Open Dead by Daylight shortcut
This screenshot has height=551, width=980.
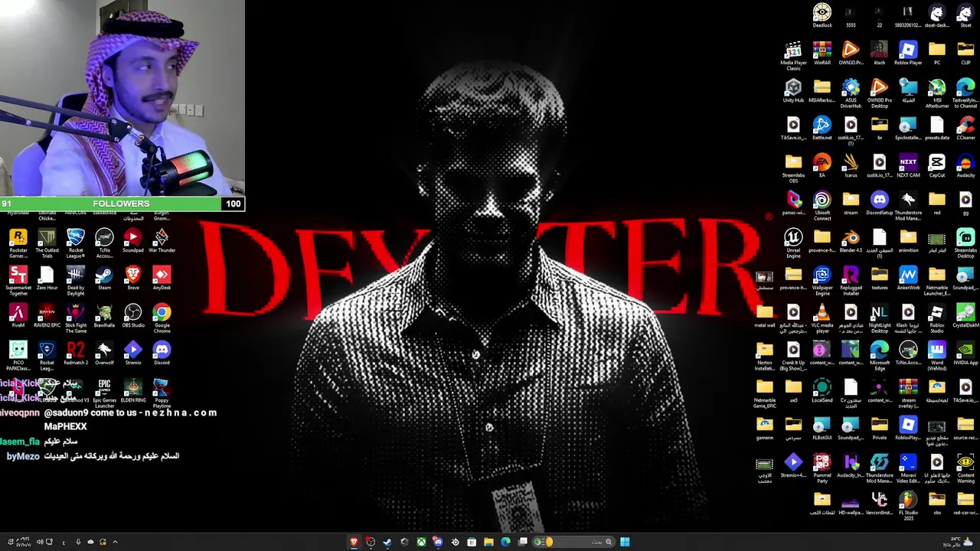click(x=76, y=281)
